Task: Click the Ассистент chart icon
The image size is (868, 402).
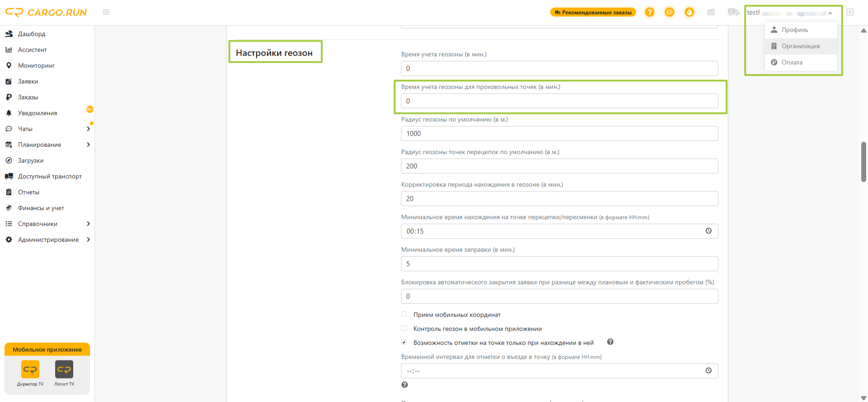Action: pyautogui.click(x=9, y=50)
